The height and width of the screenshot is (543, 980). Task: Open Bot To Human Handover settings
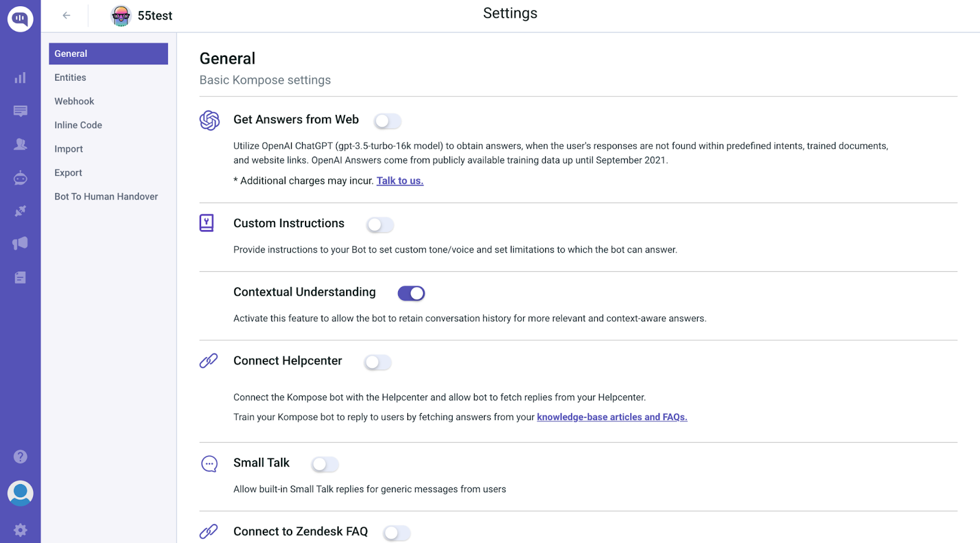106,197
